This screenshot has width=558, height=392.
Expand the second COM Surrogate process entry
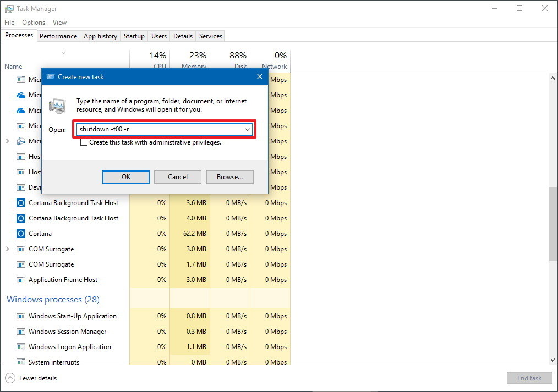click(8, 264)
